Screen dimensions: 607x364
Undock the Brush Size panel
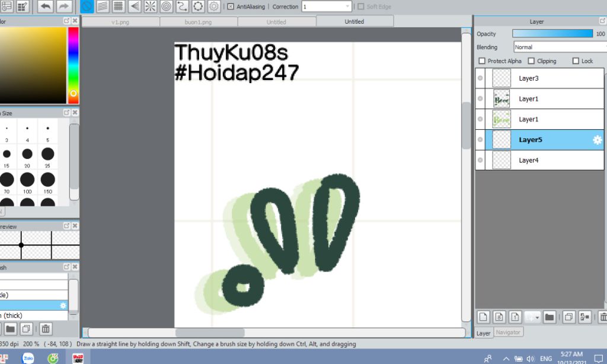(x=66, y=113)
